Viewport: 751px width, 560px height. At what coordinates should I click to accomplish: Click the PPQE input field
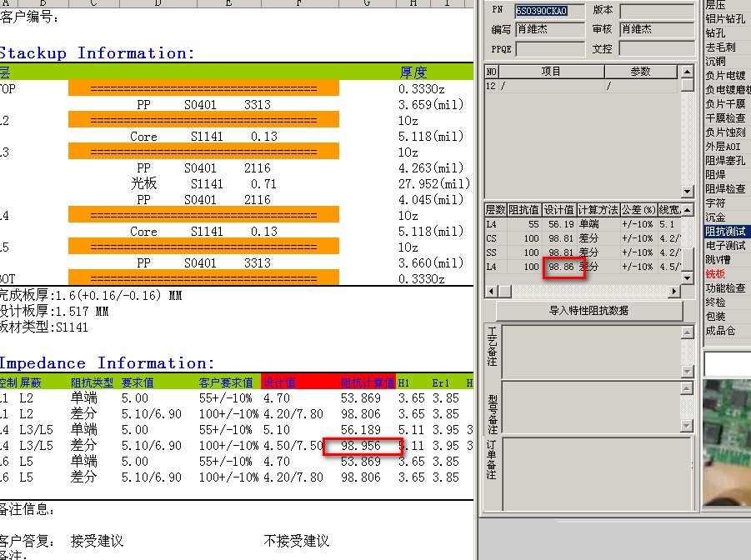(550, 49)
